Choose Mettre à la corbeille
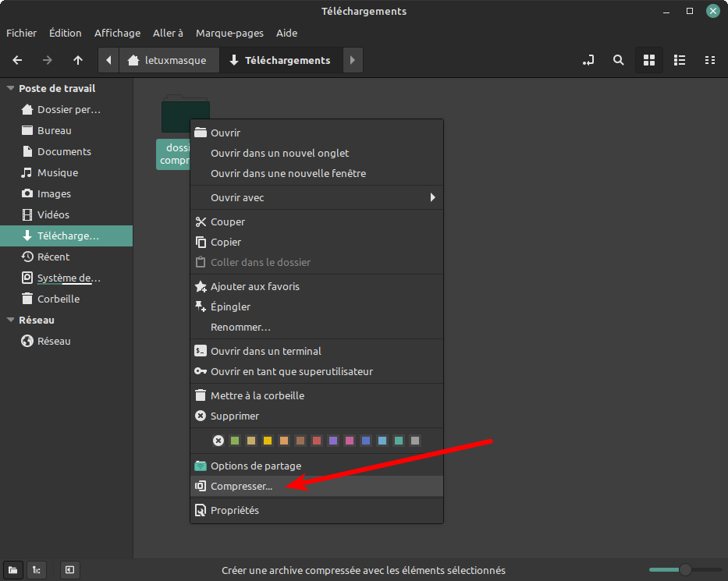Image resolution: width=728 pixels, height=581 pixels. pyautogui.click(x=317, y=396)
